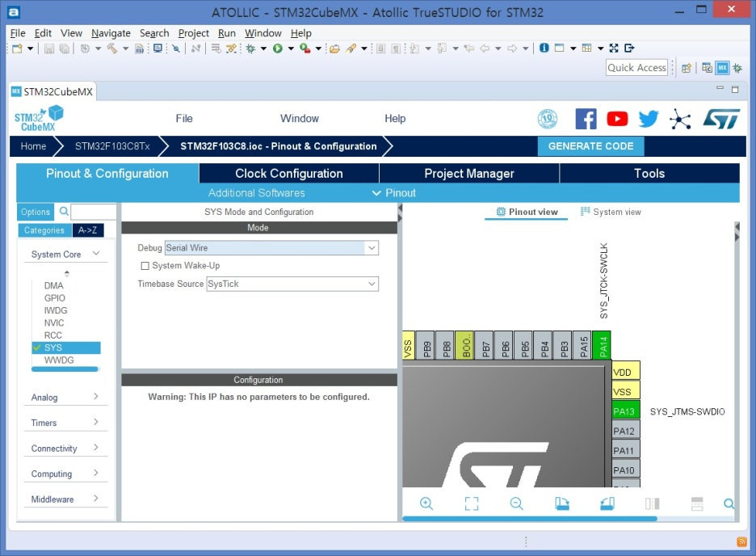Click the green Run toolbar icon

(x=278, y=48)
